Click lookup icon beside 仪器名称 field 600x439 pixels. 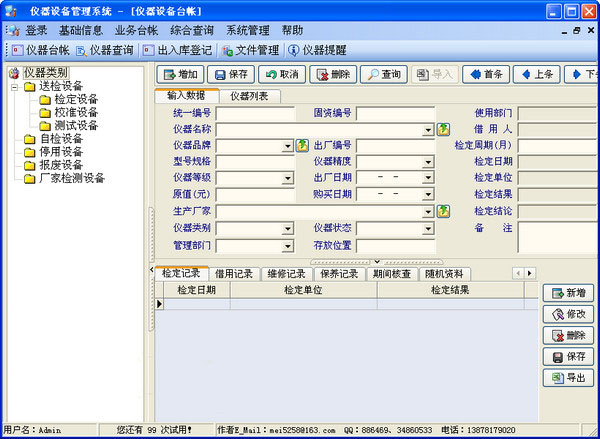443,129
